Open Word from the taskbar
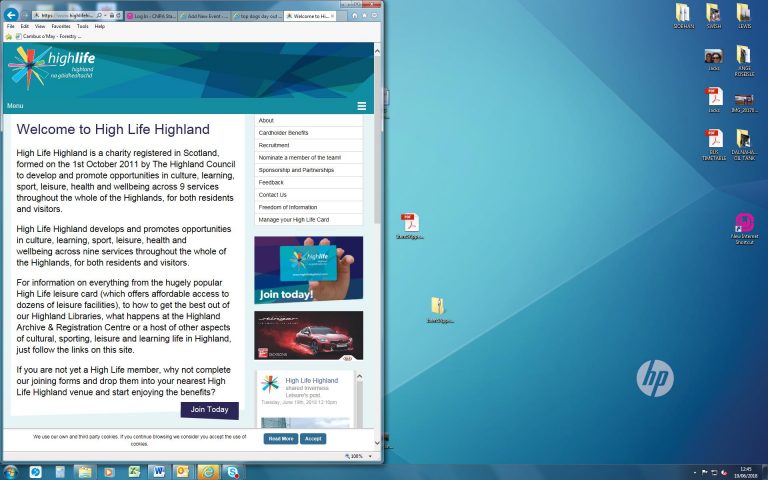The height and width of the screenshot is (480, 768). coord(159,472)
